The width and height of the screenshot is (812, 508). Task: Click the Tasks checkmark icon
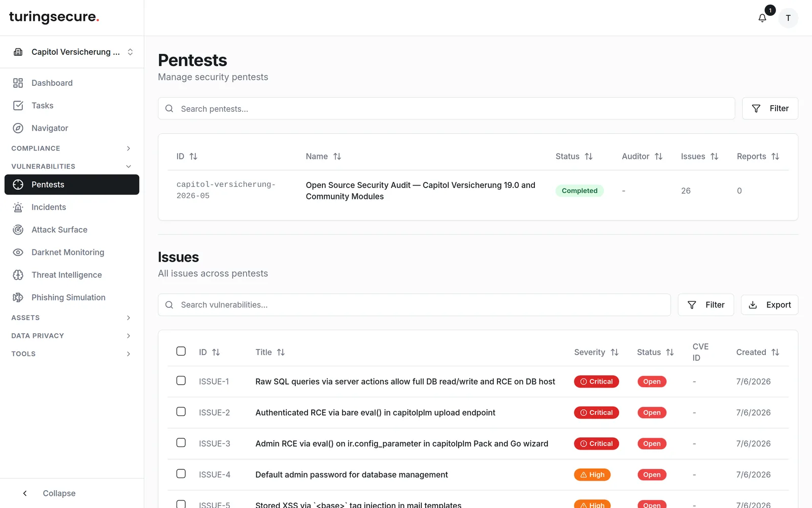tap(18, 106)
